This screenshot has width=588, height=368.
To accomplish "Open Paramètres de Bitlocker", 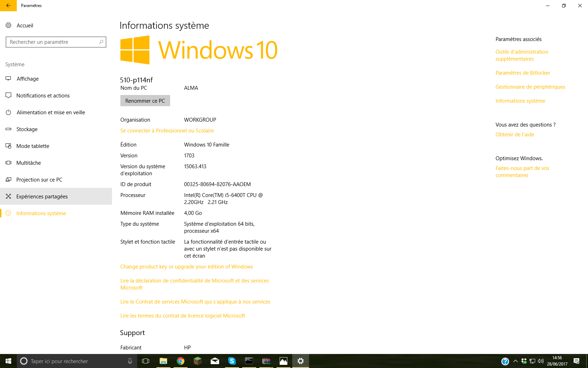I will pos(523,73).
